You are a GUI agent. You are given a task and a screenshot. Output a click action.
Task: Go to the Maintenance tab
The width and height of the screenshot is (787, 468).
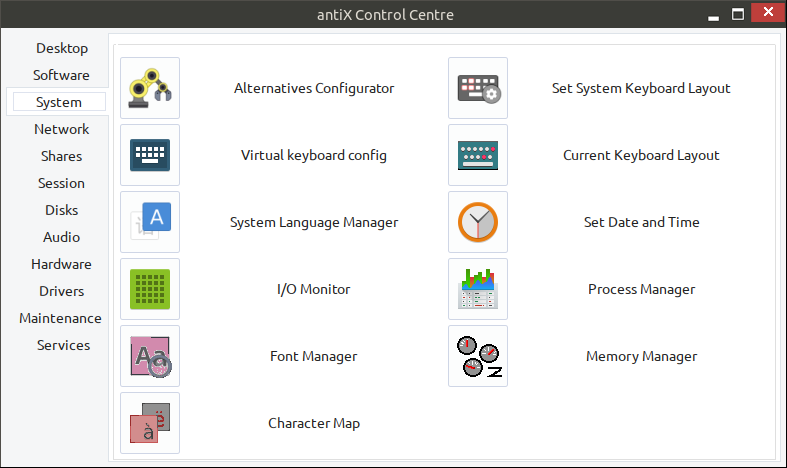point(60,318)
